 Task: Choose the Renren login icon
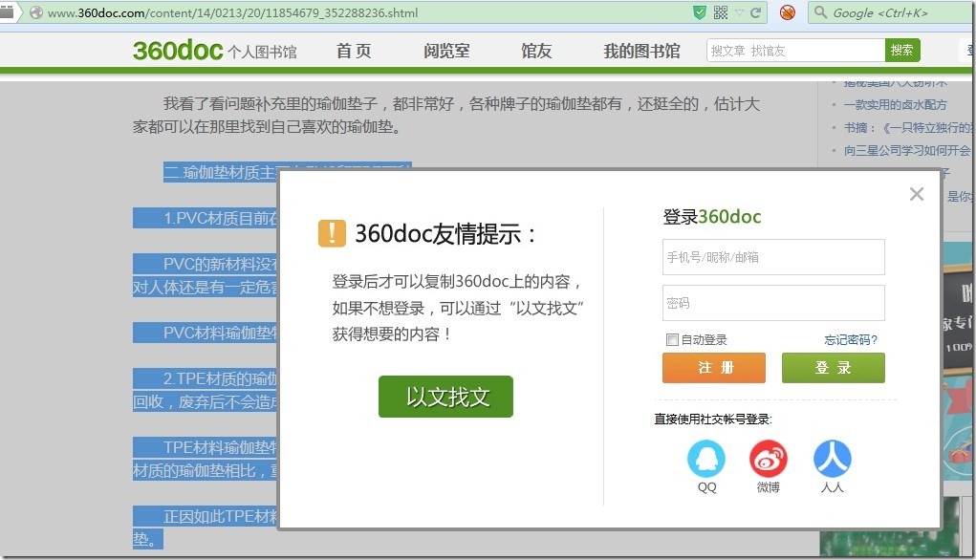[x=833, y=459]
